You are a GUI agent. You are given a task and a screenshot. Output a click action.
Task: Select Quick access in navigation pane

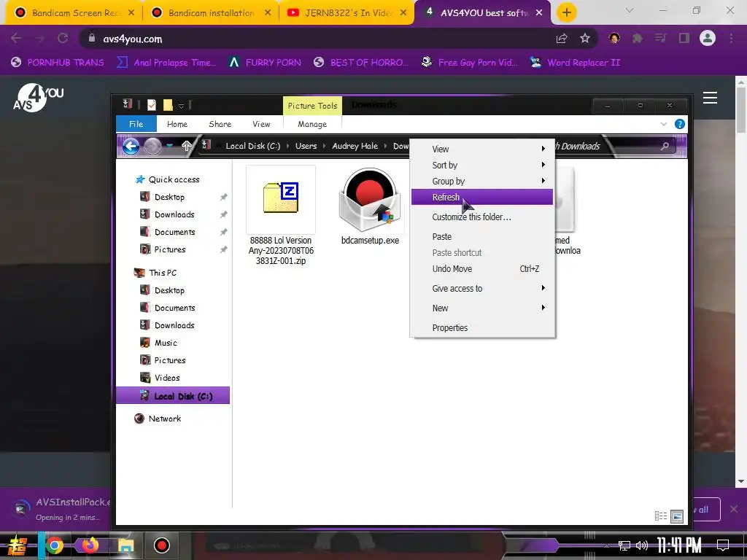[174, 179]
